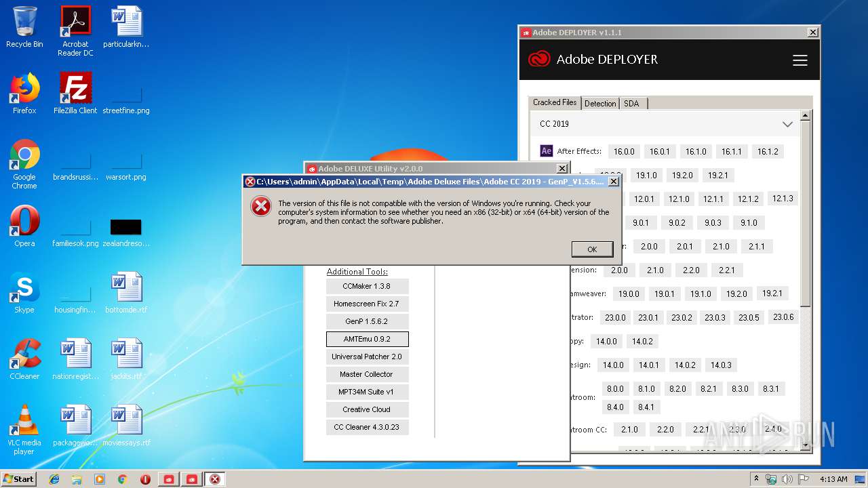Switch to the Detection tab
The height and width of the screenshot is (488, 868).
pos(600,104)
